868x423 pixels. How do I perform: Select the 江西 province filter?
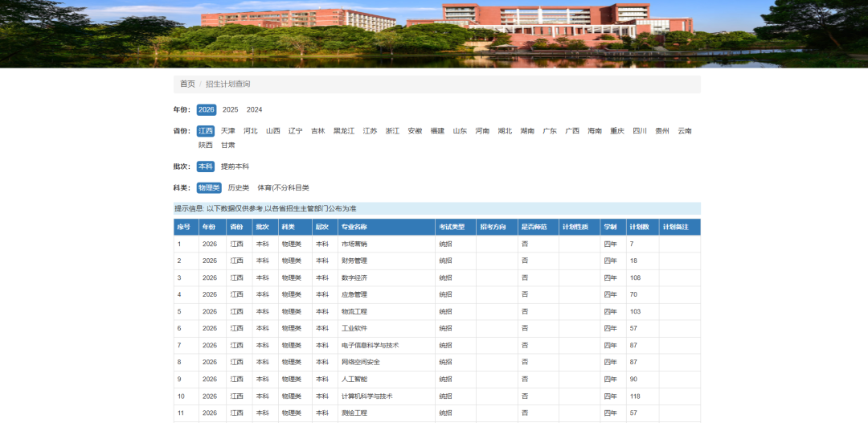point(206,131)
